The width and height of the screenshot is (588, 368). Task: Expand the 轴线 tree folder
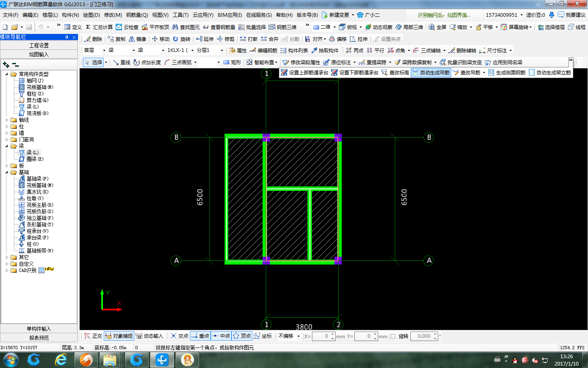(x=7, y=120)
